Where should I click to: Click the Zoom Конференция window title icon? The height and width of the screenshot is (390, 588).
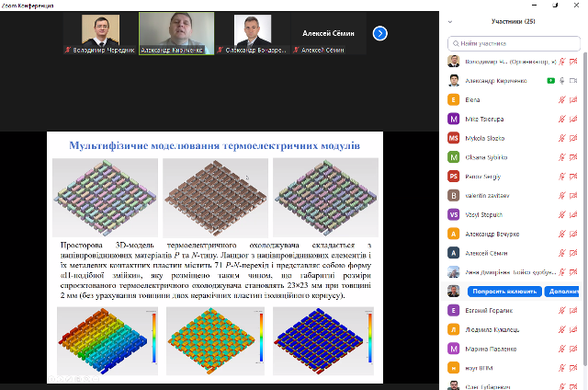[x=4, y=5]
